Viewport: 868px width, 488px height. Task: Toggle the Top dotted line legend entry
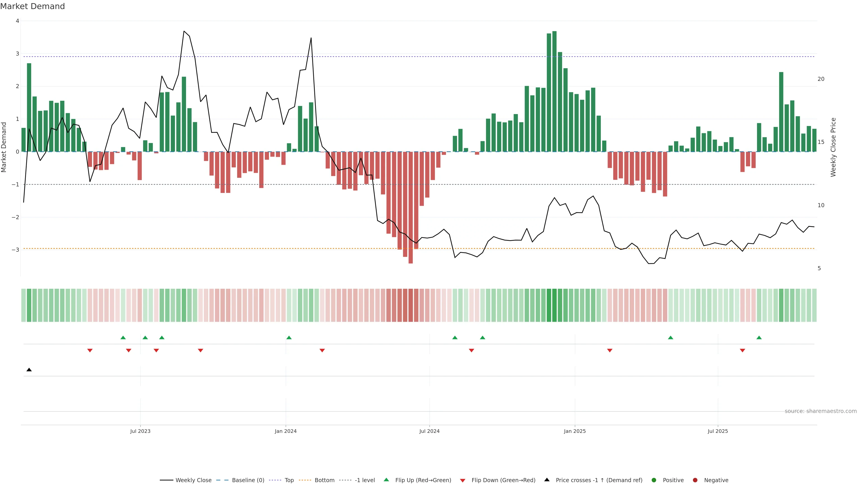point(289,480)
